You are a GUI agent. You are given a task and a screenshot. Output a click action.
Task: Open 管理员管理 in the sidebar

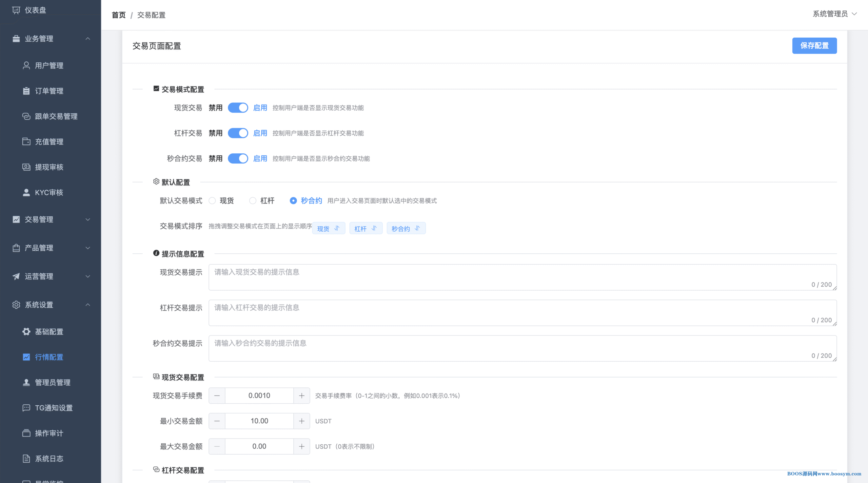[53, 383]
